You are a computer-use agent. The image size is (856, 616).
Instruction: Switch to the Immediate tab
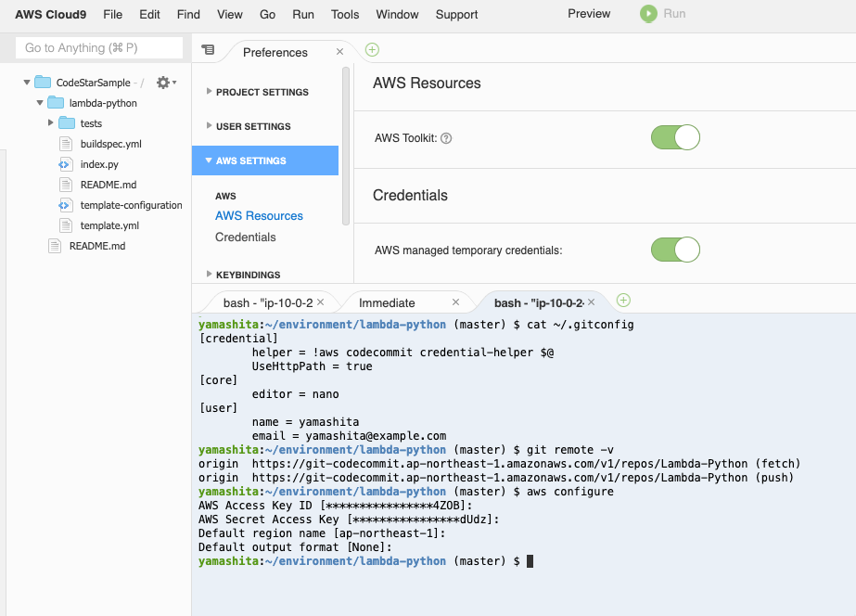point(387,302)
